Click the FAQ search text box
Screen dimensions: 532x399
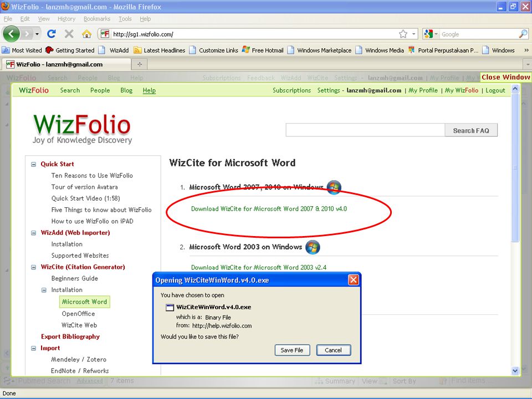point(365,130)
